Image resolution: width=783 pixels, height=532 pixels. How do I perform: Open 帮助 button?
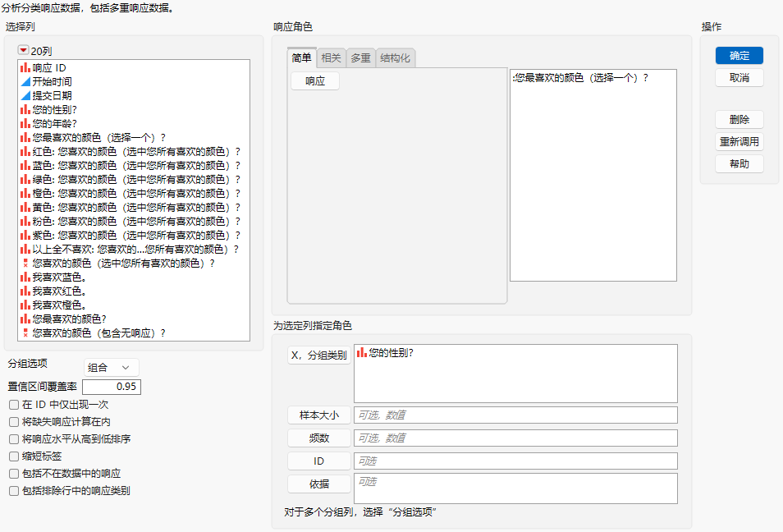pos(739,164)
